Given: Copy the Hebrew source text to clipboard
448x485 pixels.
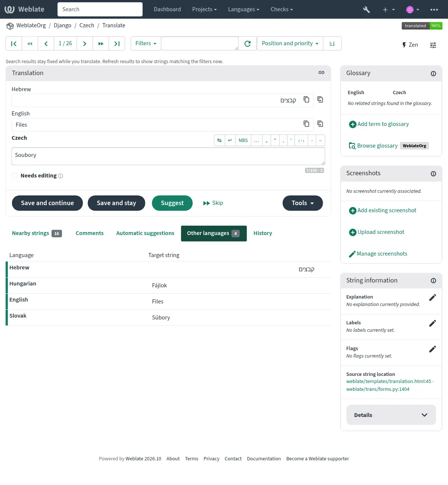Looking at the screenshot, I should point(307,99).
